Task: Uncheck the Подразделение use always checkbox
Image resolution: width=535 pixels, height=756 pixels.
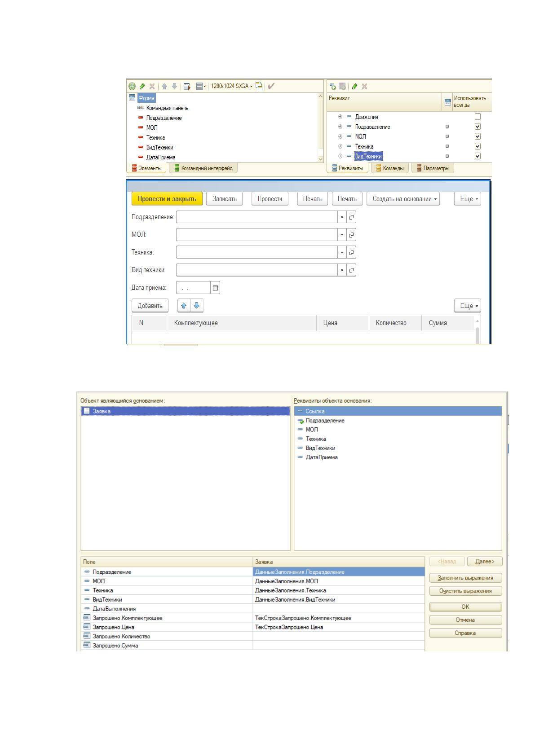Action: tap(478, 127)
